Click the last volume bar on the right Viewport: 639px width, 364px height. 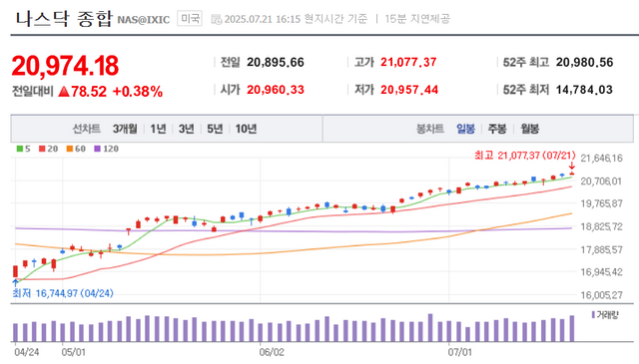coord(572,328)
